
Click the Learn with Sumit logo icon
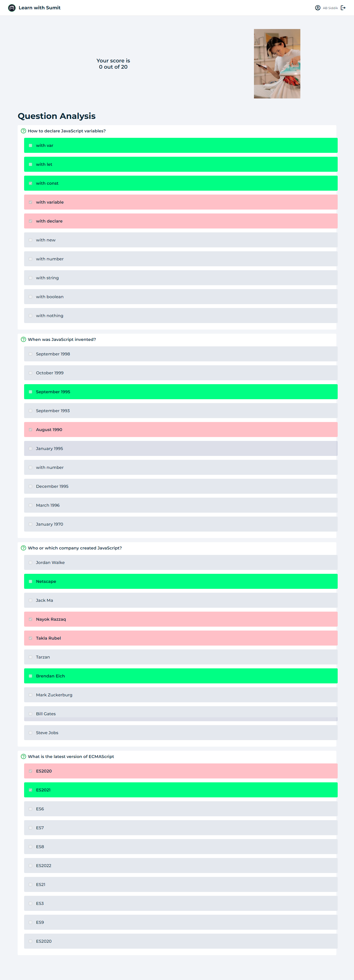click(x=12, y=8)
